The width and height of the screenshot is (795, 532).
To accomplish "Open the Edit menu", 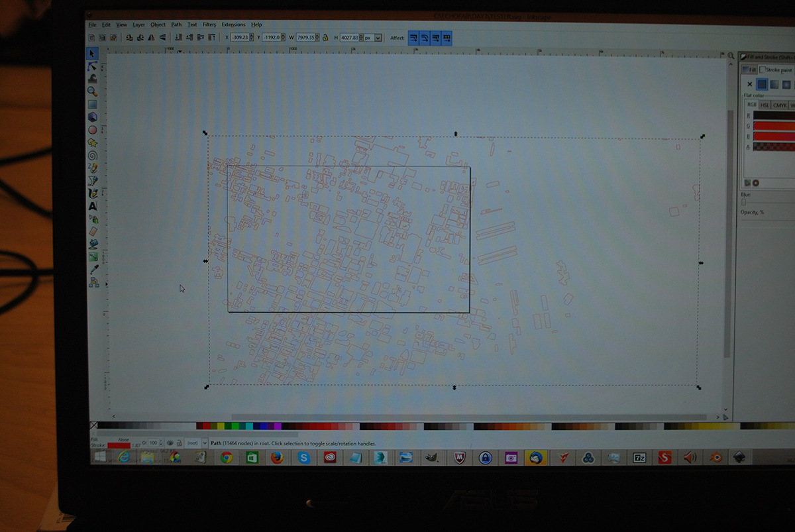I will (106, 25).
